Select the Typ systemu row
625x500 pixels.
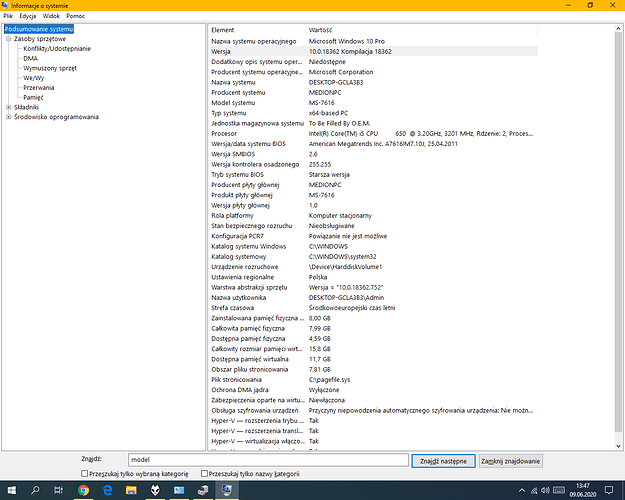[x=374, y=113]
